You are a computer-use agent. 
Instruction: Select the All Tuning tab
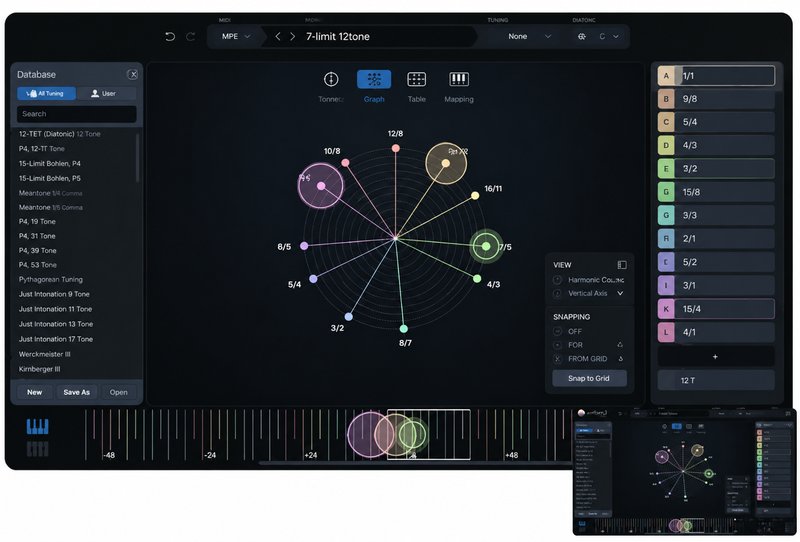(46, 93)
